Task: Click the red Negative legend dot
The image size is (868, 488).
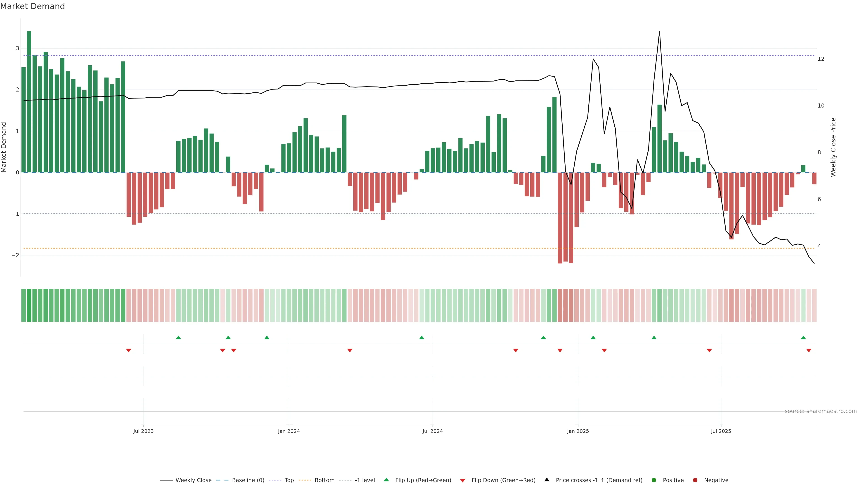Action: tap(695, 480)
